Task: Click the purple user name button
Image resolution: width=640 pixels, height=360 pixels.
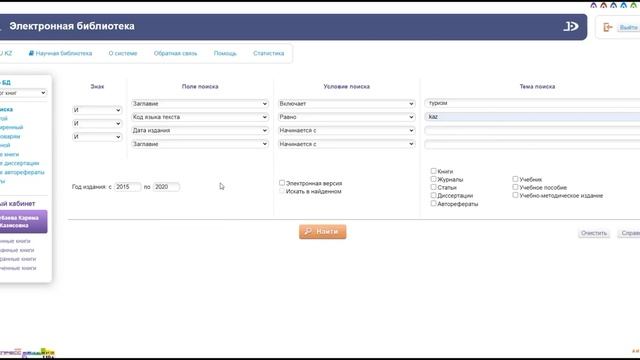Action: (x=23, y=222)
